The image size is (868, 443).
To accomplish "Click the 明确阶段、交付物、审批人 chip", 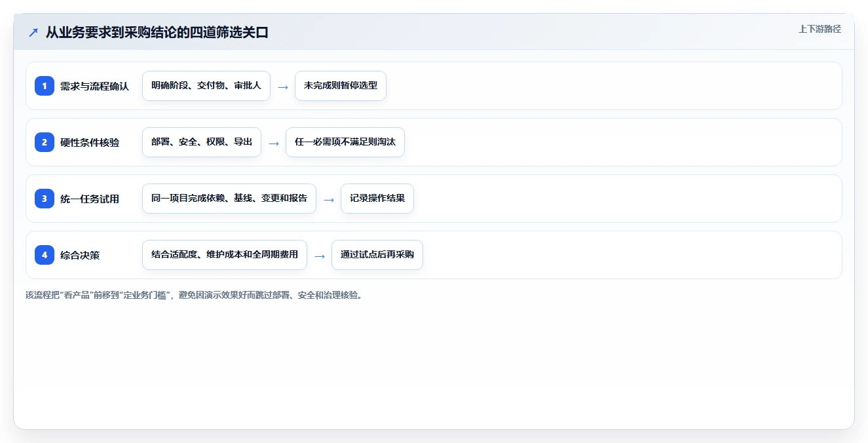I will click(x=206, y=86).
